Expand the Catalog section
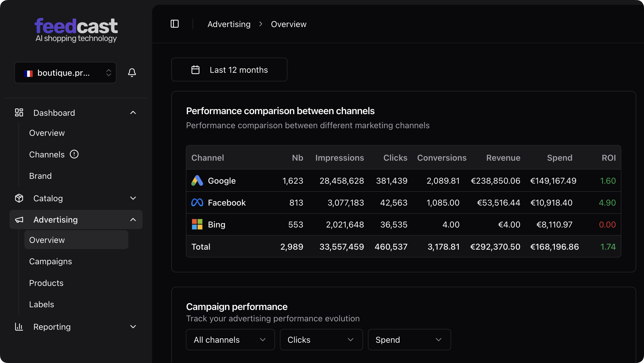Screen dimensions: 644x363 click(133, 198)
